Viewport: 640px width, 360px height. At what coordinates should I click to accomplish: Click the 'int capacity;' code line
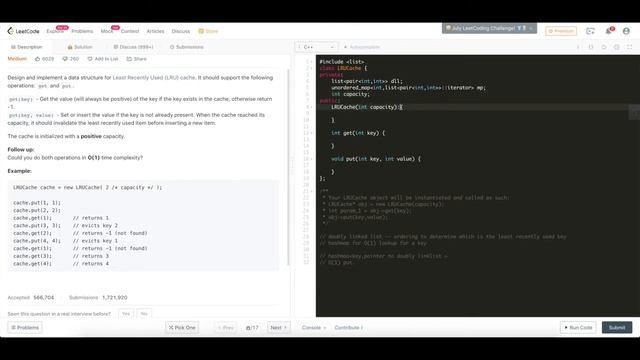[x=350, y=94]
